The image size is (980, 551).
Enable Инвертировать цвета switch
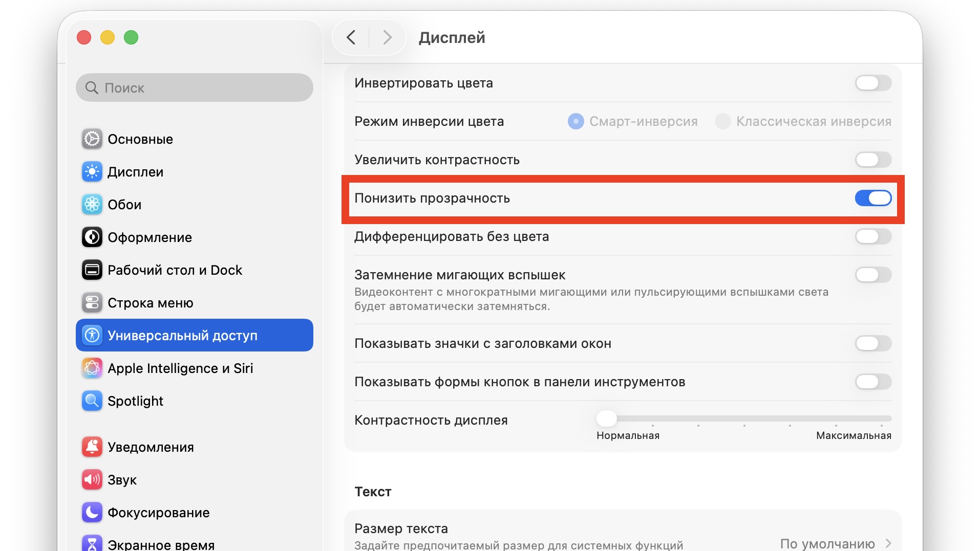point(874,83)
